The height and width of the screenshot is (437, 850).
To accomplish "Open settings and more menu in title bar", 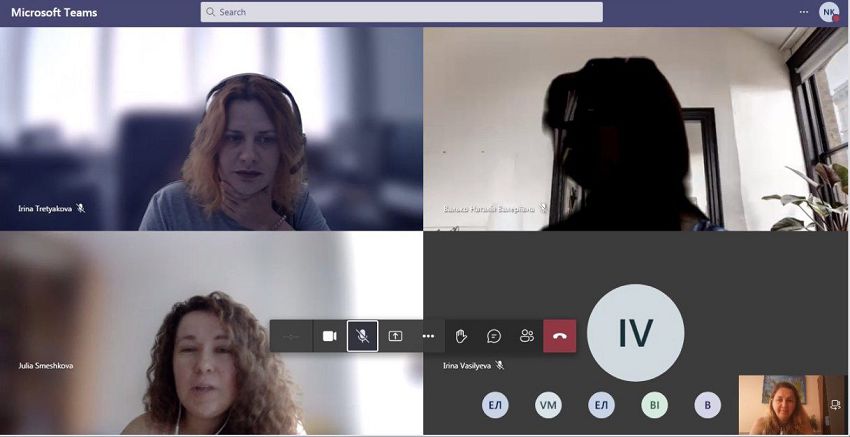I will point(804,12).
